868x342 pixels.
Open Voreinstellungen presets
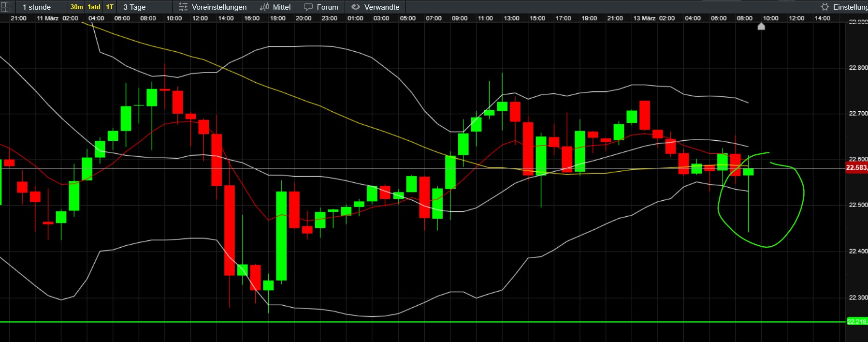click(x=213, y=7)
